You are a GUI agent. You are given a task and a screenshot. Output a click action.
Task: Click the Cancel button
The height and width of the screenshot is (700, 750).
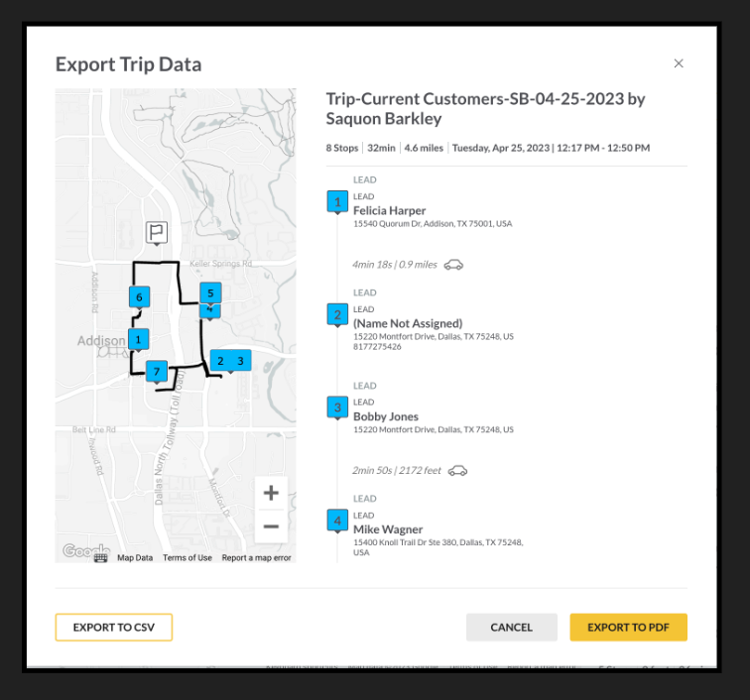click(x=511, y=628)
